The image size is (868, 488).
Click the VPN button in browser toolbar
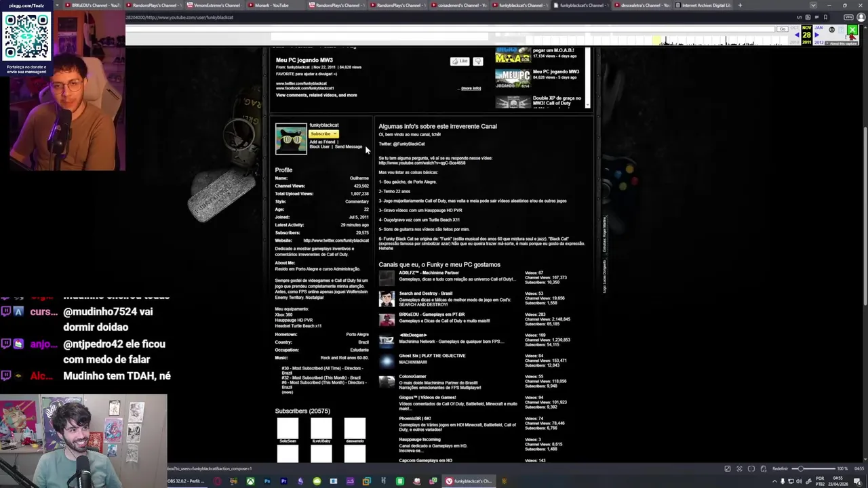(x=848, y=17)
